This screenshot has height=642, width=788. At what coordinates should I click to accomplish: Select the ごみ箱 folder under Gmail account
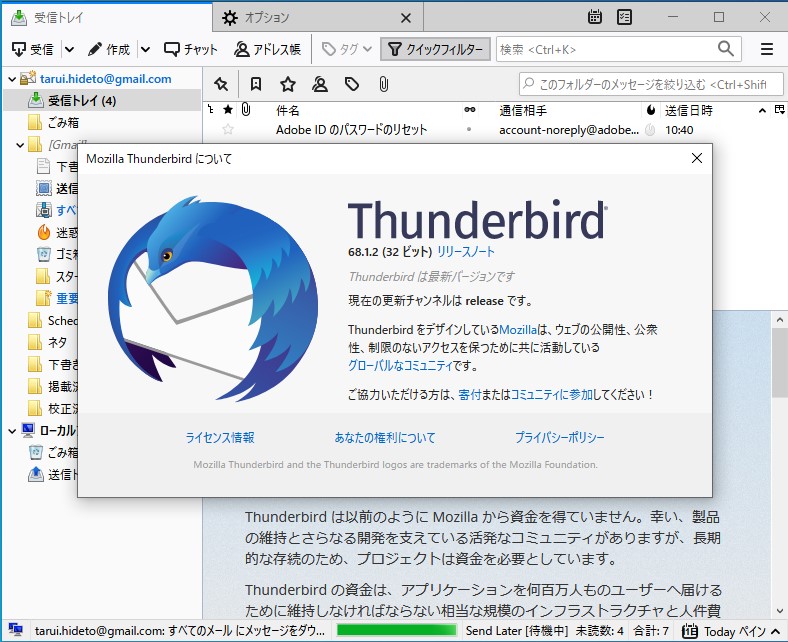point(63,122)
